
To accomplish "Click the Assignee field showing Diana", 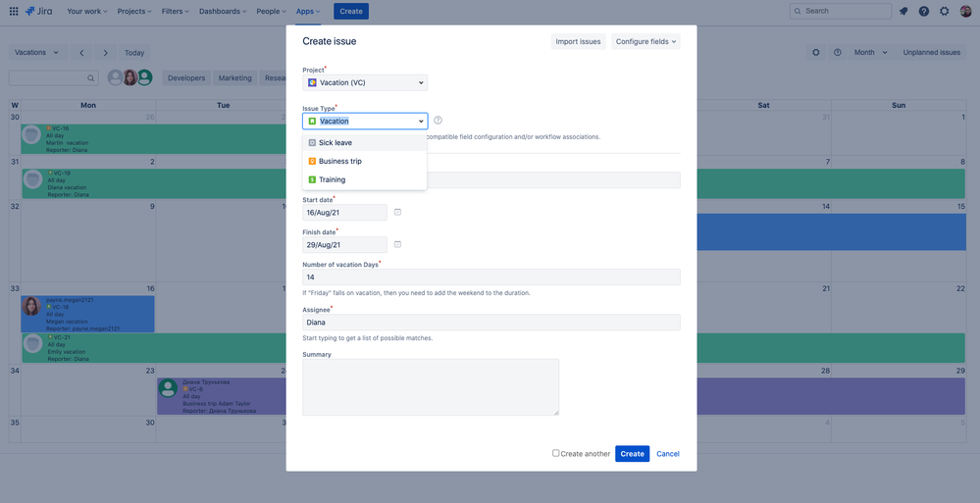I will [491, 323].
